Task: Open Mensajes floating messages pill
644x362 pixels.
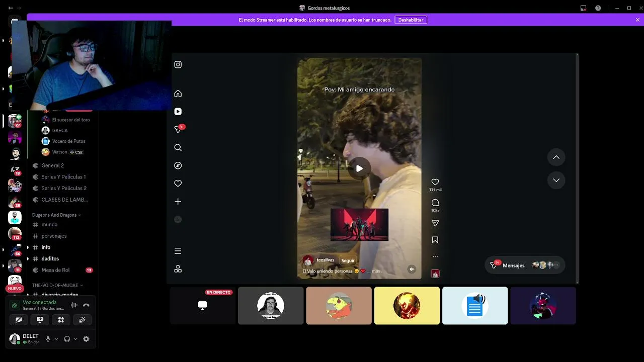Action: 525,265
